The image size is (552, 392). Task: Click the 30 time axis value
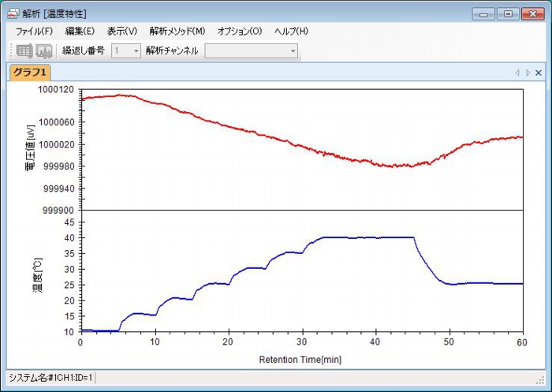pyautogui.click(x=302, y=342)
